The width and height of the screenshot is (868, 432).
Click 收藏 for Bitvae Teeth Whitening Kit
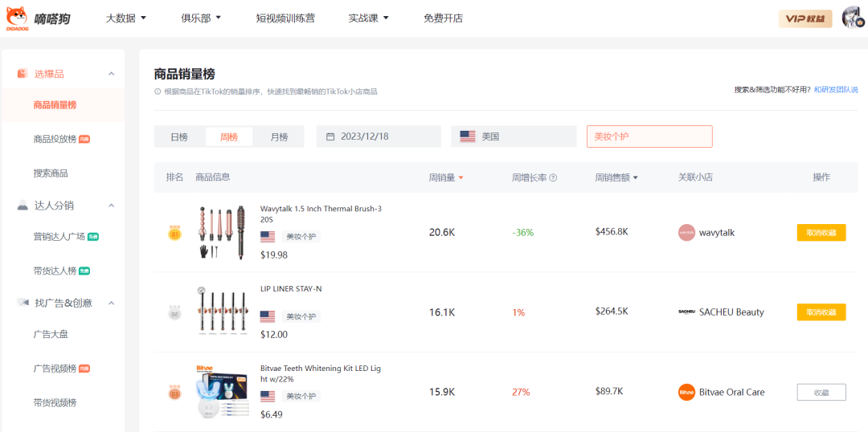[x=821, y=393]
